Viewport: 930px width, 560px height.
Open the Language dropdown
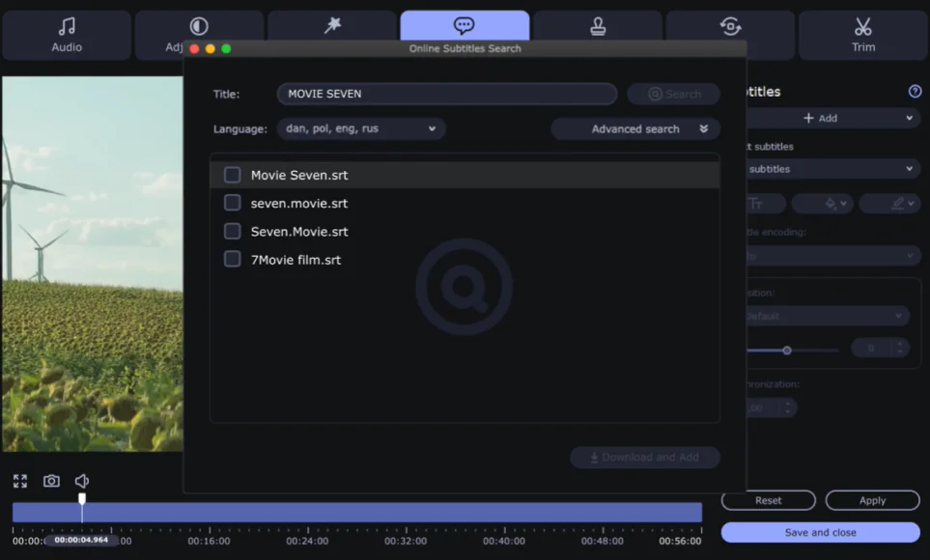[x=360, y=128]
